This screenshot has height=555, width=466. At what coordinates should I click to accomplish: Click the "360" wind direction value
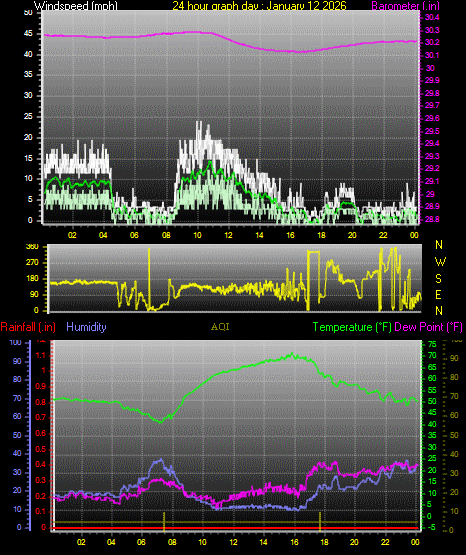(32, 247)
